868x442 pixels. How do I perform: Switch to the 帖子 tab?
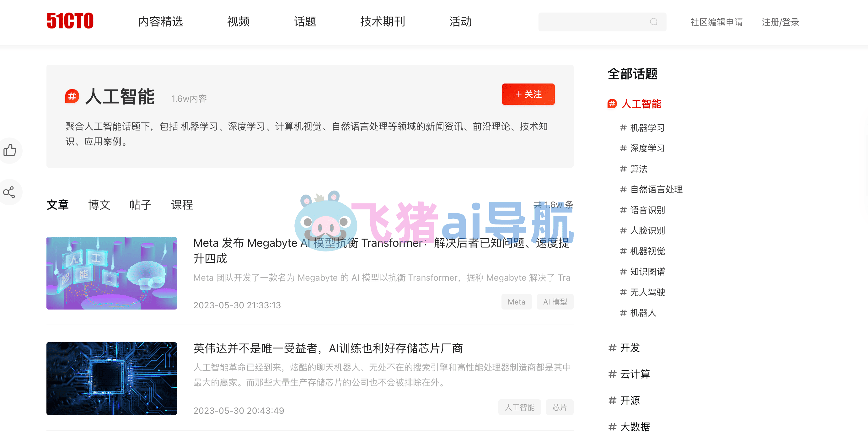(141, 205)
